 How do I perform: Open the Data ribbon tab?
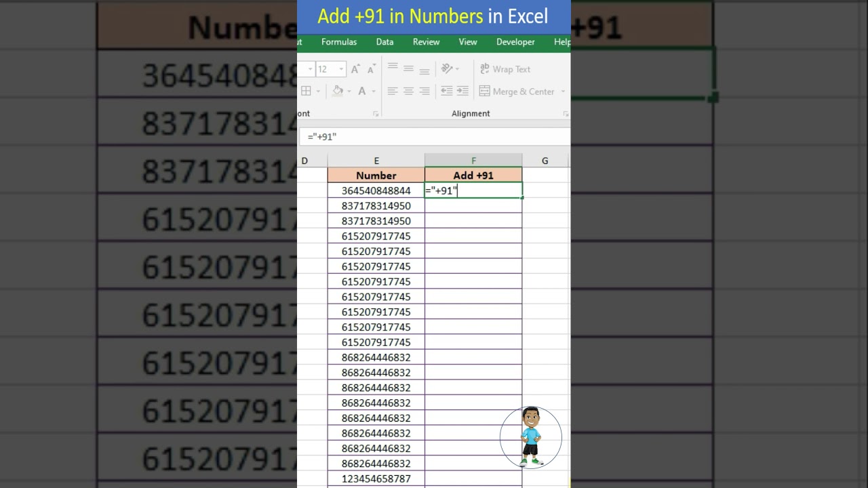click(384, 42)
